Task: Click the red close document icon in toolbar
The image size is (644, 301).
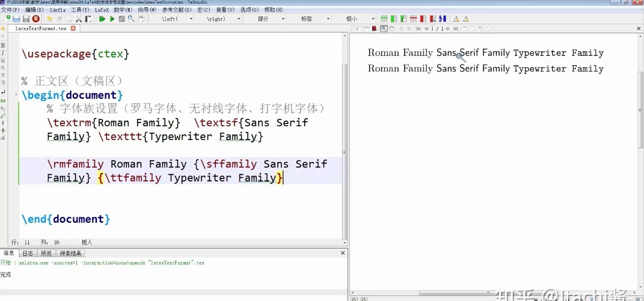Action: coord(36,19)
